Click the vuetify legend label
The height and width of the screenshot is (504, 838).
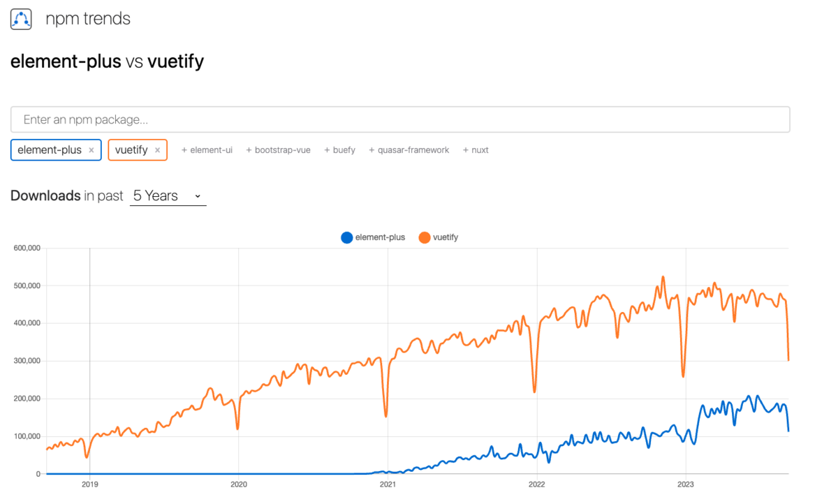pyautogui.click(x=446, y=237)
